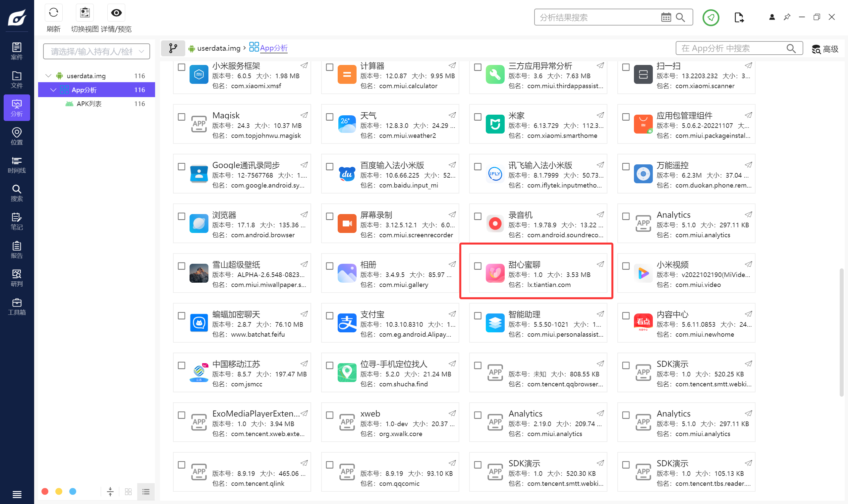848x504 pixels.
Task: Switch to list view icon at bottom
Action: point(146,491)
